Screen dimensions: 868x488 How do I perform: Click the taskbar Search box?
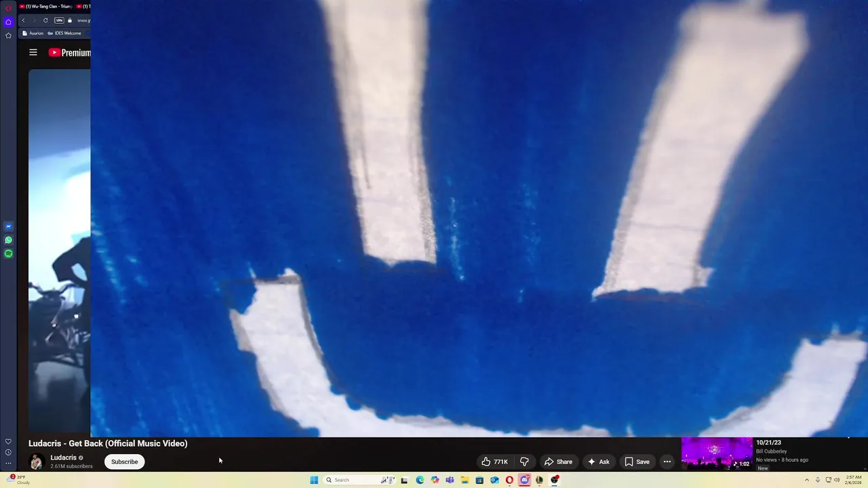click(x=359, y=480)
